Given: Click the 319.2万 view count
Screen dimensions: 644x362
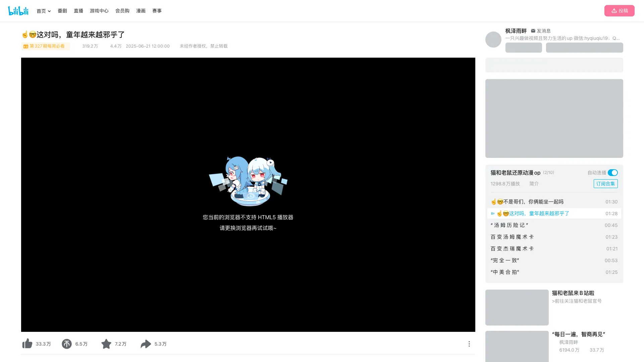Looking at the screenshot, I should pyautogui.click(x=90, y=46).
